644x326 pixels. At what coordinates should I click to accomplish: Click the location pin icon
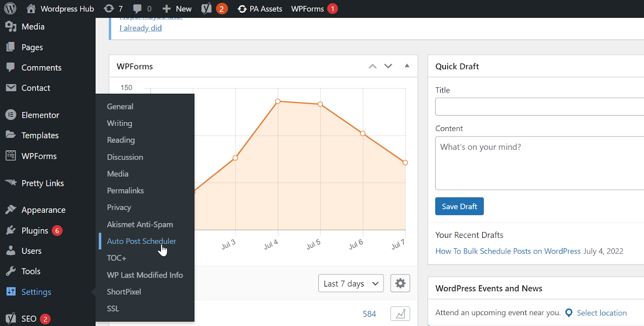coord(569,313)
